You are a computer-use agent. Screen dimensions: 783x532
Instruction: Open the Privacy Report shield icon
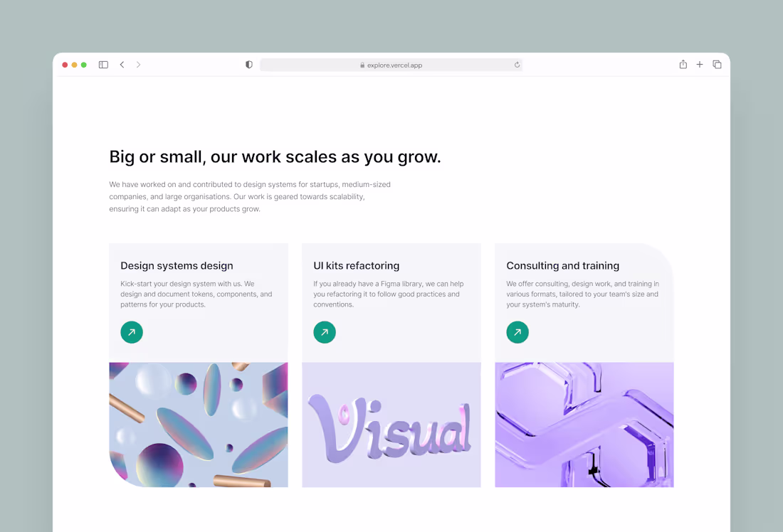coord(248,64)
